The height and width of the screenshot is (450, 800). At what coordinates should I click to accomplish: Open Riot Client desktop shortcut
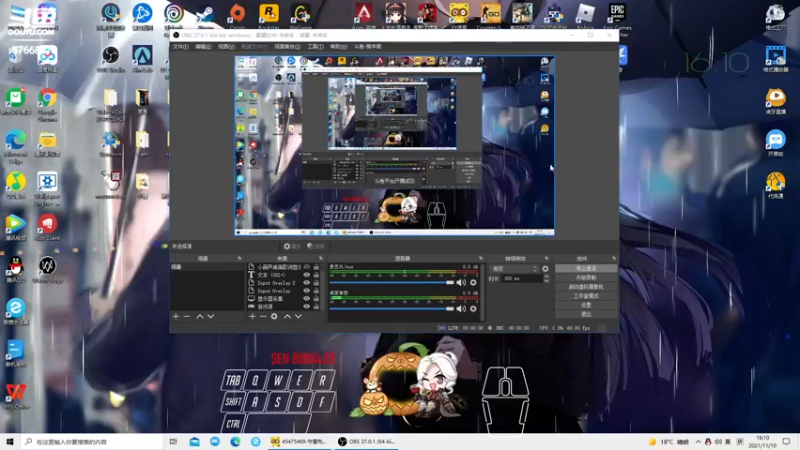tap(47, 228)
